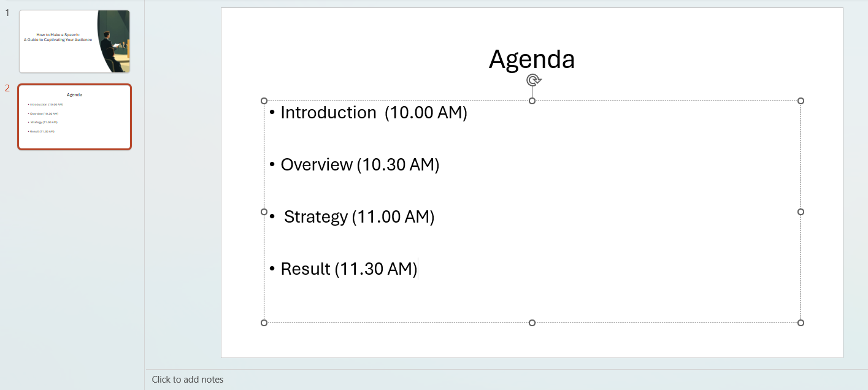Click the left-middle resize handle
The height and width of the screenshot is (390, 868).
coord(264,210)
